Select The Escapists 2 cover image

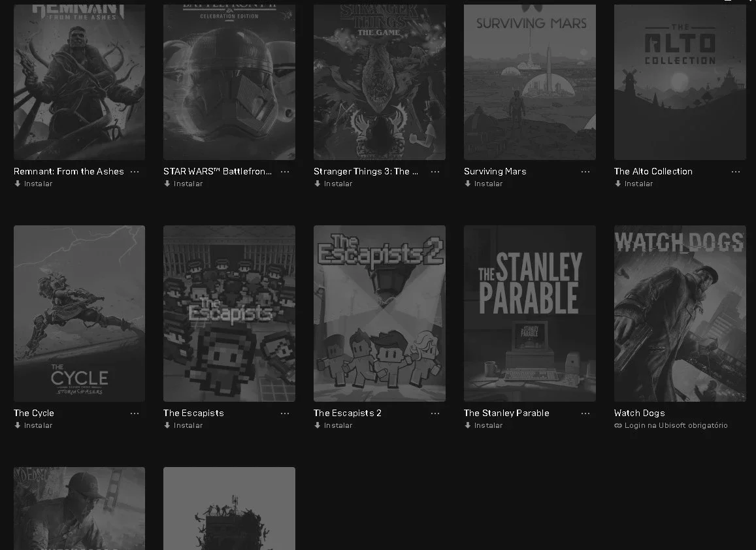click(x=380, y=314)
